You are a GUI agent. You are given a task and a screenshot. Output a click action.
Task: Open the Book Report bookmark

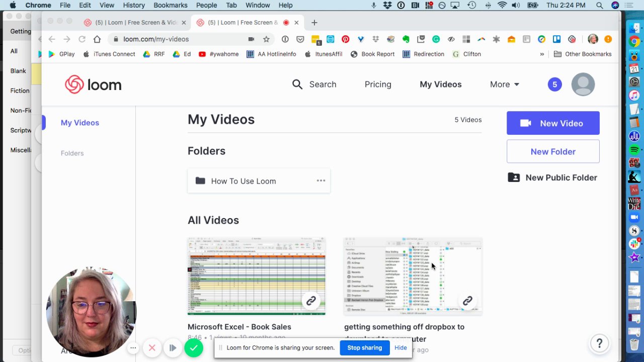coord(372,54)
